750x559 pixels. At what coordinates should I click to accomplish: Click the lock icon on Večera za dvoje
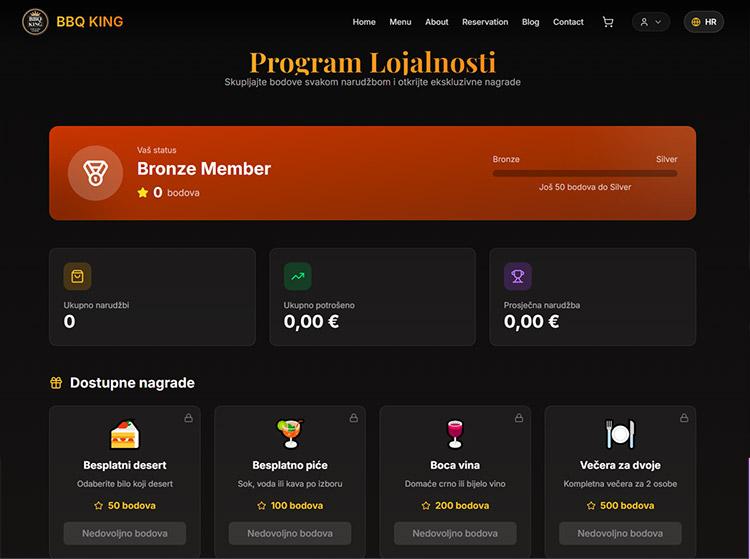point(684,418)
